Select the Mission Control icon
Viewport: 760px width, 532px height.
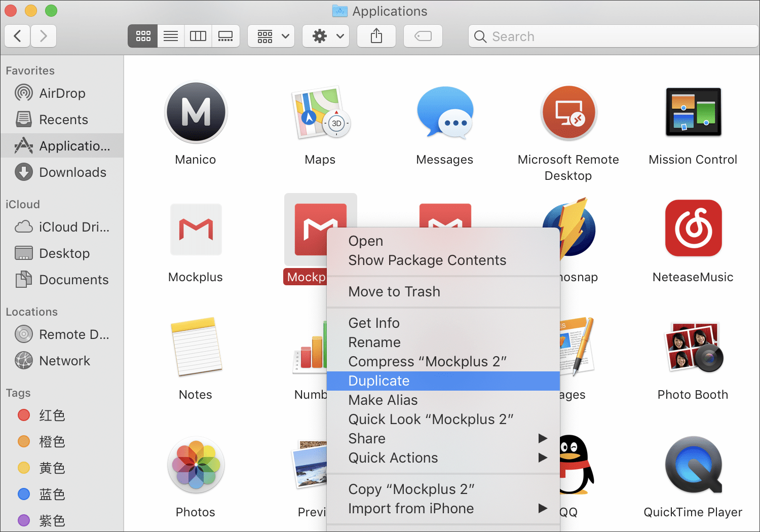693,112
